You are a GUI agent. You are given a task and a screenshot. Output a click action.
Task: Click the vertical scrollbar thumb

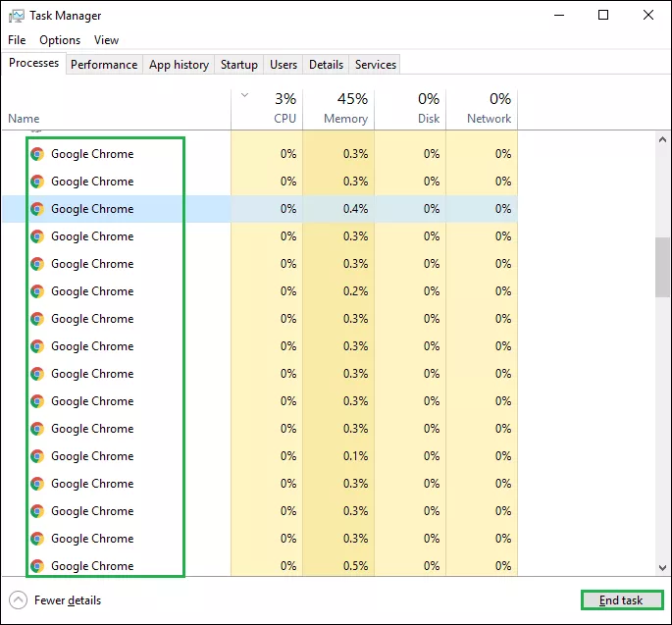tap(662, 267)
